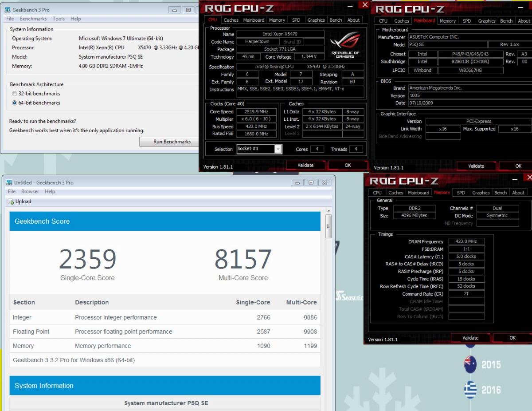This screenshot has width=532, height=411.
Task: Open the Benchmarks menu
Action: coord(33,19)
